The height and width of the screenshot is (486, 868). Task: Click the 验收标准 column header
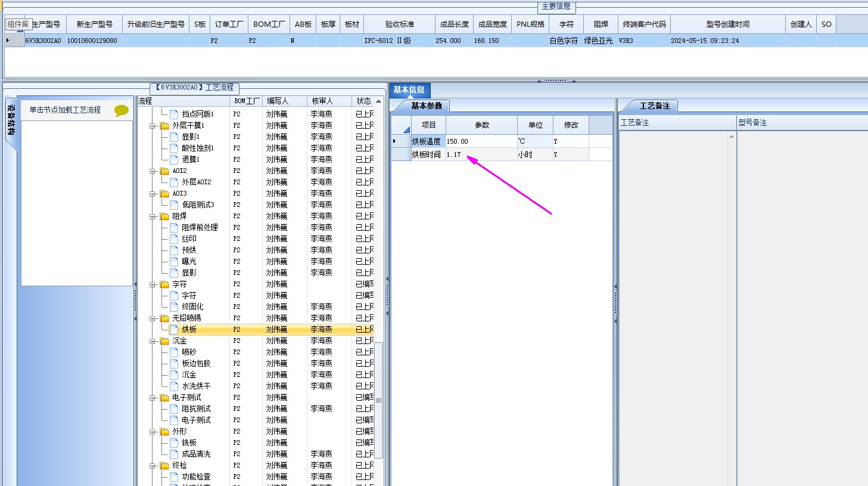[399, 24]
